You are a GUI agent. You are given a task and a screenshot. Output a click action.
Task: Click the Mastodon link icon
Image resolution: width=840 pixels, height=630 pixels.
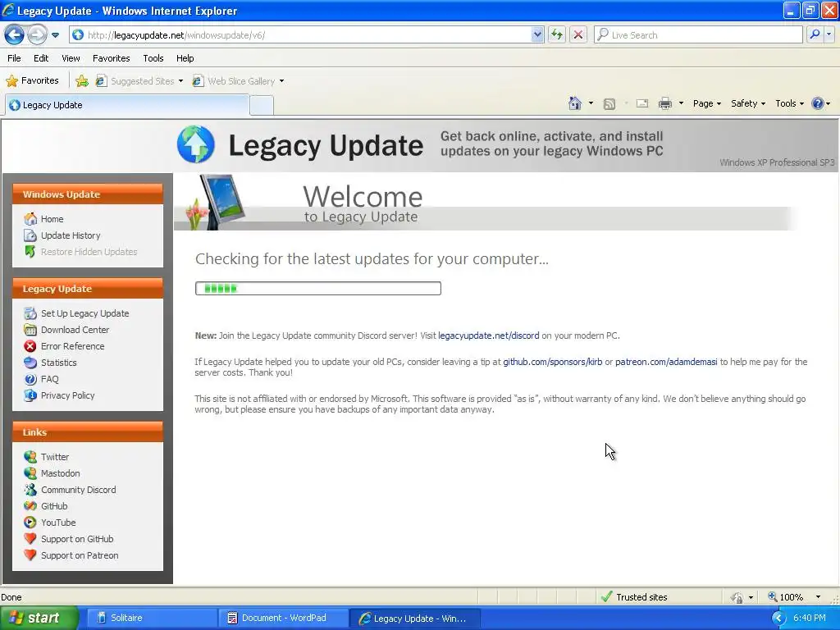[30, 473]
